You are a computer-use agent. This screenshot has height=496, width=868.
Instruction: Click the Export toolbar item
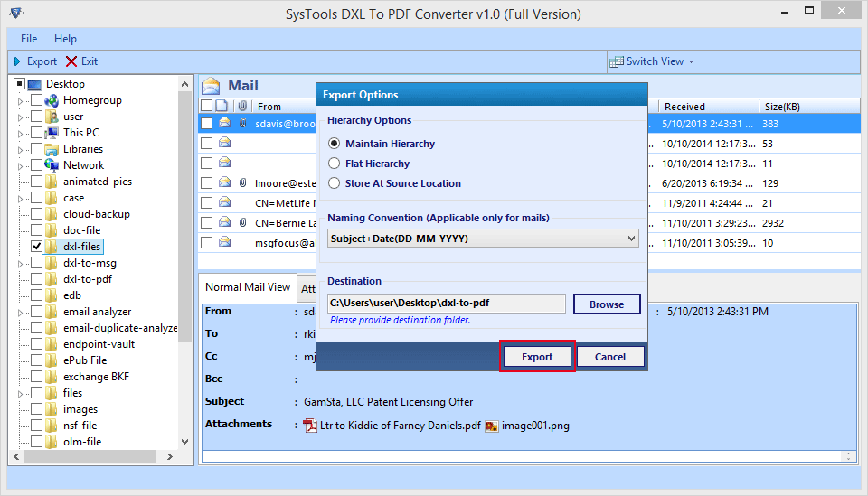click(36, 61)
